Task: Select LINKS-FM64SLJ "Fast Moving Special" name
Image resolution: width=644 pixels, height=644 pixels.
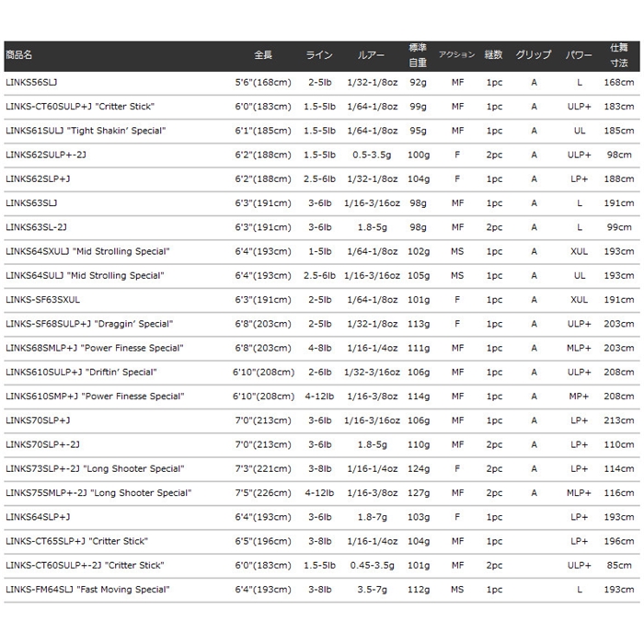Action: click(x=87, y=590)
